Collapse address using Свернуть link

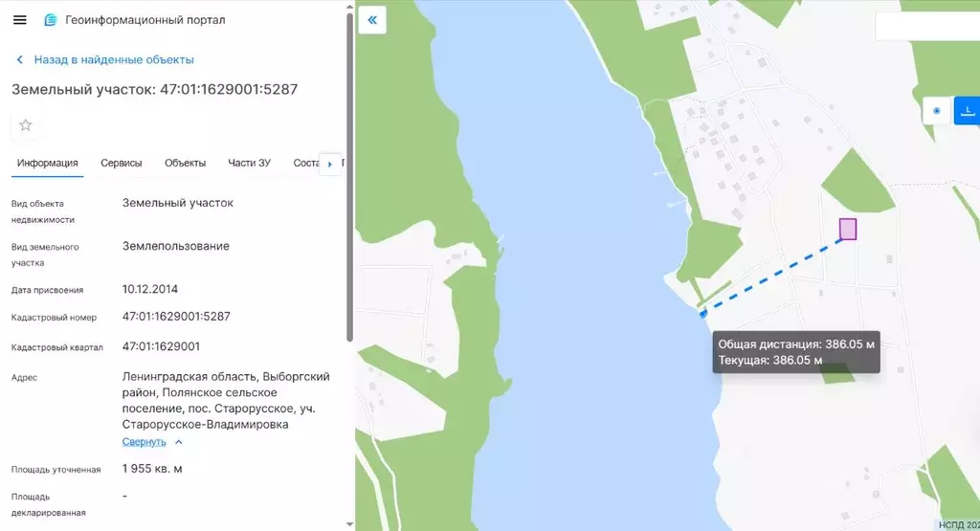pos(144,442)
